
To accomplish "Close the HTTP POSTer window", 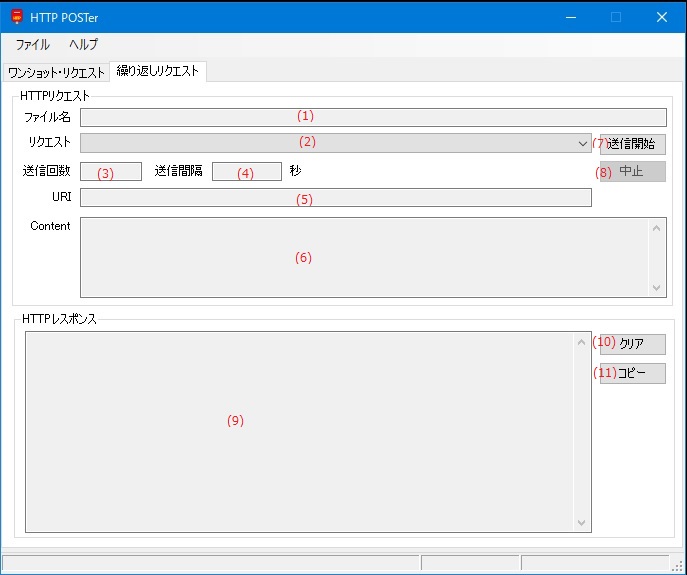I will tap(662, 17).
